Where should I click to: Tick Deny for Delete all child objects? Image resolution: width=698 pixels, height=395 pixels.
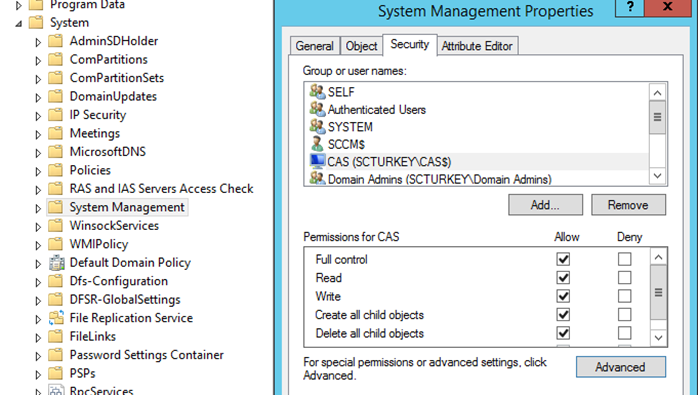point(625,333)
